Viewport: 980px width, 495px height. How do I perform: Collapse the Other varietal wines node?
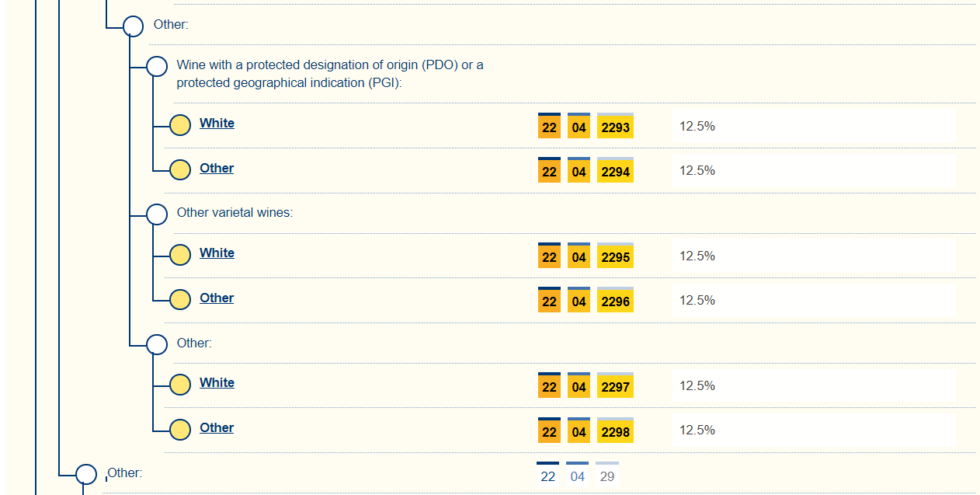157,214
